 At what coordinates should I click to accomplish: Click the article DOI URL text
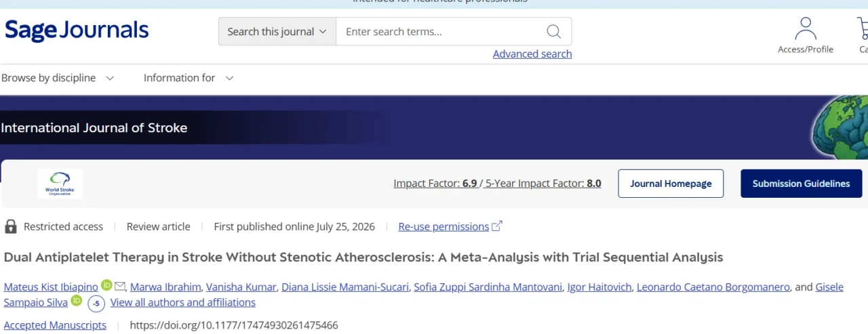pyautogui.click(x=234, y=325)
